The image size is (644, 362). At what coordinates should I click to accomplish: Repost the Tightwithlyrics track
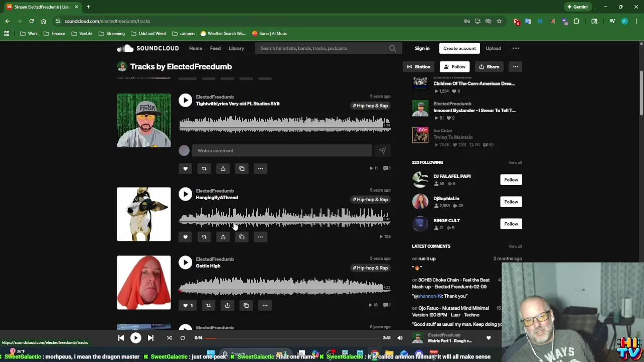(x=204, y=168)
